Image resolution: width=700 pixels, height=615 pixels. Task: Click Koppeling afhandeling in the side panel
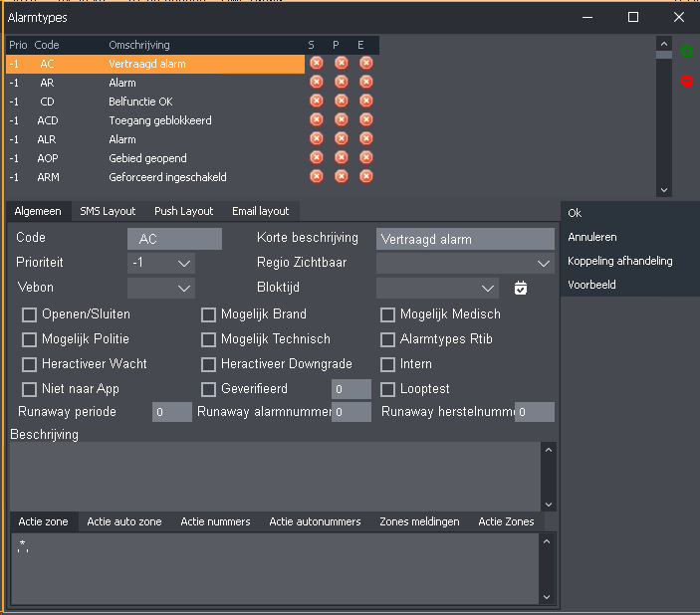coord(619,261)
